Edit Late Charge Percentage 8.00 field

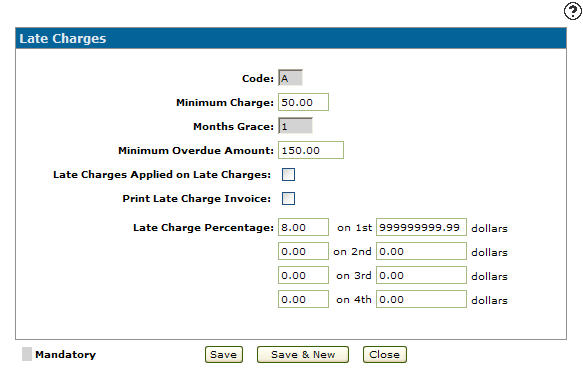(303, 227)
